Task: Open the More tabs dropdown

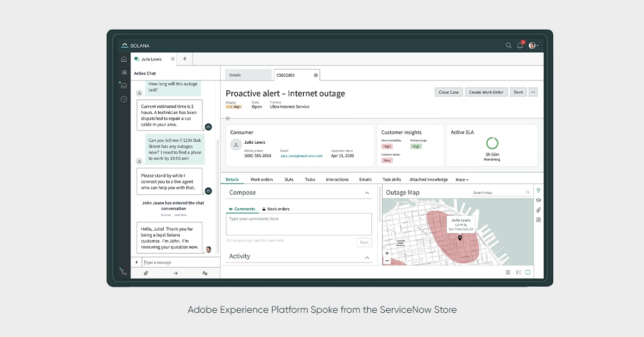Action: [462, 179]
